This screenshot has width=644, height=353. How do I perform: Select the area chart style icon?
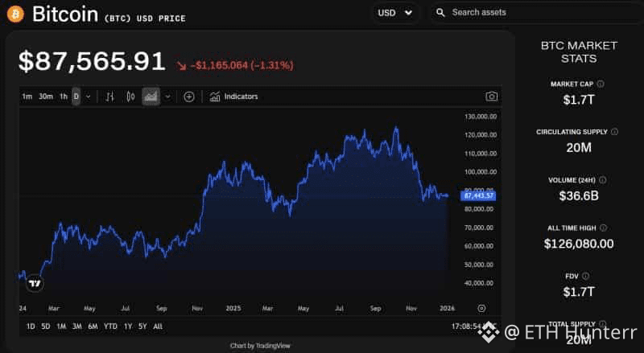151,96
